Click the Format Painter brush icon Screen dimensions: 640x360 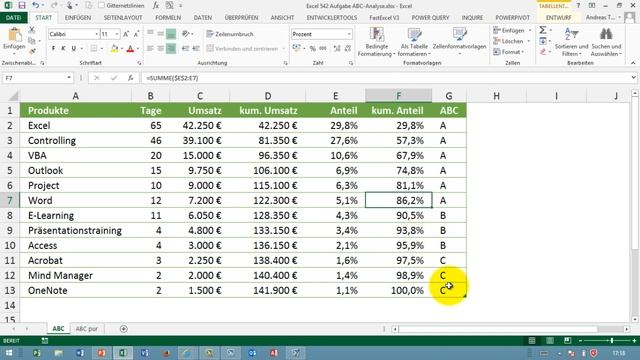click(32, 51)
